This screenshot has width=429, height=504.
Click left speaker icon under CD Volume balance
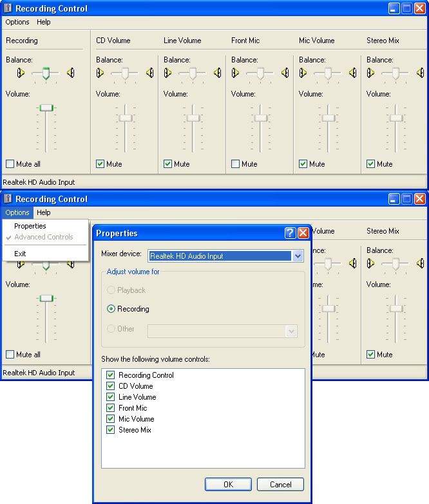click(x=100, y=73)
